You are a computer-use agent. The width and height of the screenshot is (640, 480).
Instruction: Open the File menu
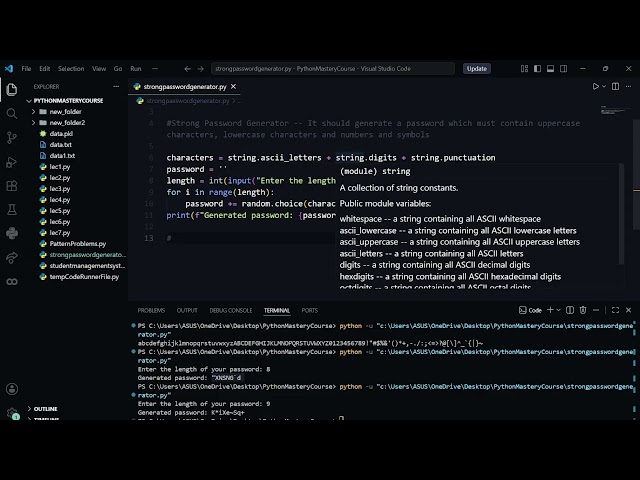pos(27,69)
